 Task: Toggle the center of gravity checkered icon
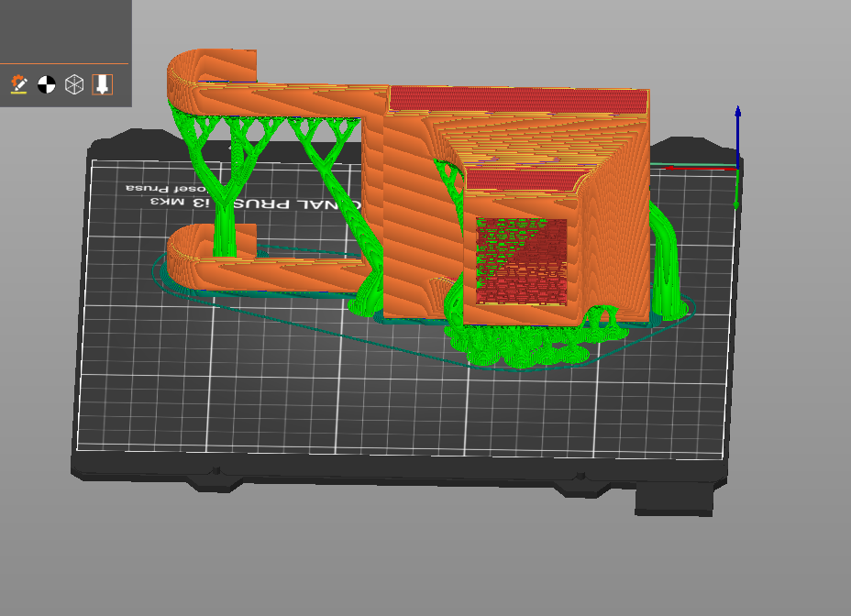coord(47,84)
